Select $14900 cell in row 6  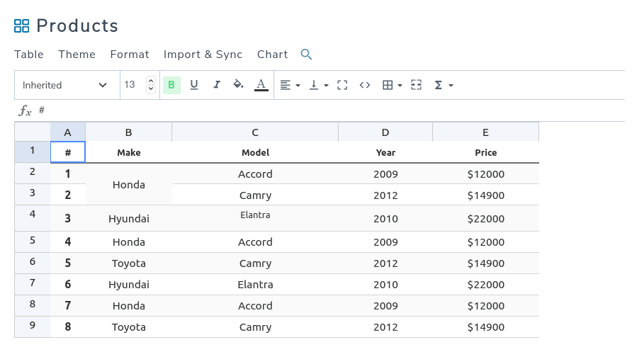pos(485,263)
